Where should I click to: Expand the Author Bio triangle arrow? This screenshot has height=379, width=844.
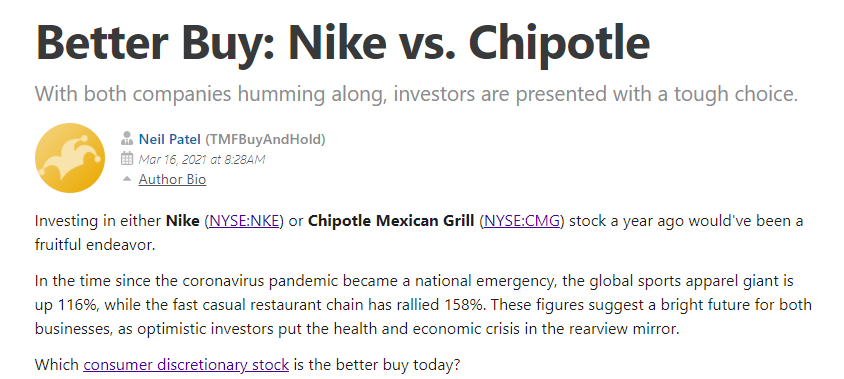[127, 179]
